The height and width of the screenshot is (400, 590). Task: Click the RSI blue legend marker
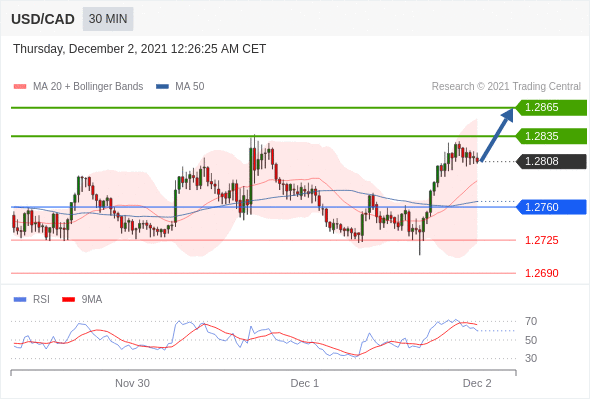click(20, 300)
